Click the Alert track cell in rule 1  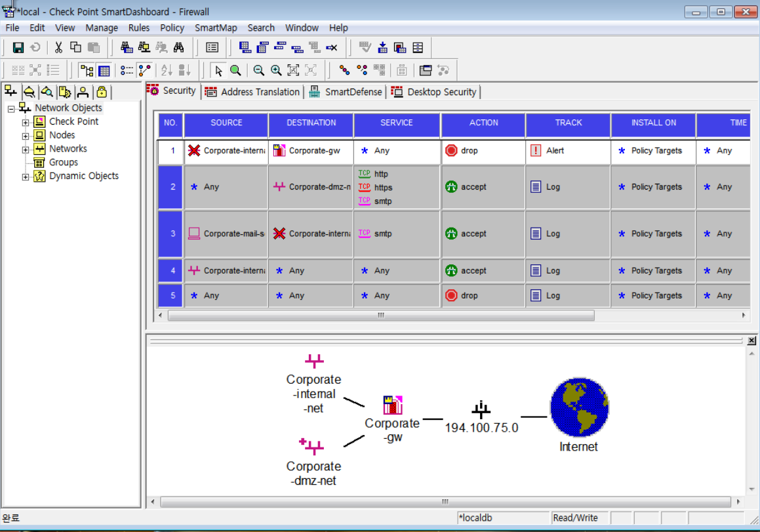click(568, 151)
